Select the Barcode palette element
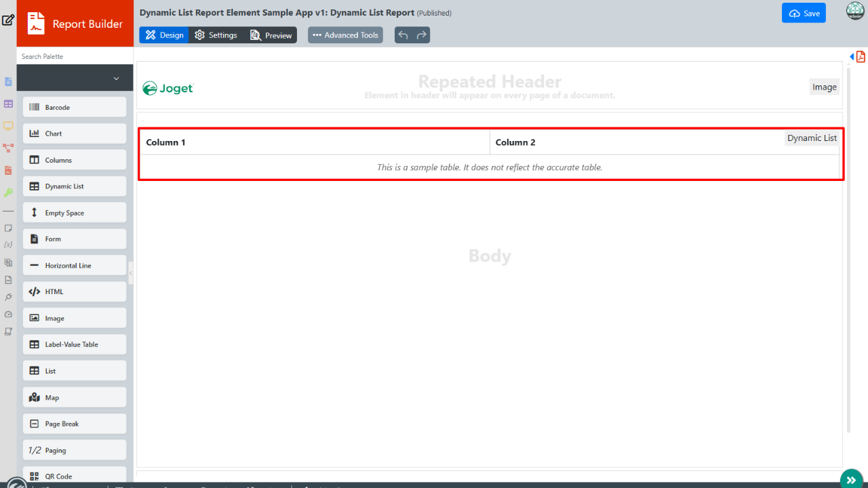The width and height of the screenshot is (868, 488). coord(75,107)
